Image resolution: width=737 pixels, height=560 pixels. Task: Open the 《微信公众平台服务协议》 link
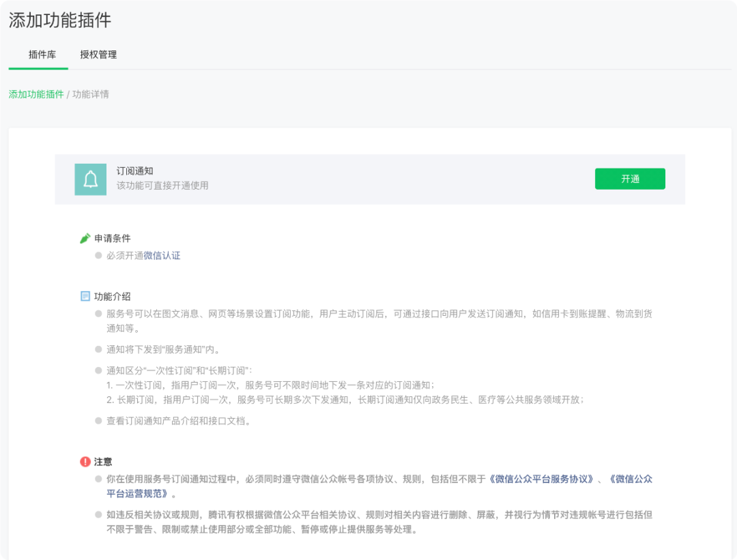pos(542,479)
